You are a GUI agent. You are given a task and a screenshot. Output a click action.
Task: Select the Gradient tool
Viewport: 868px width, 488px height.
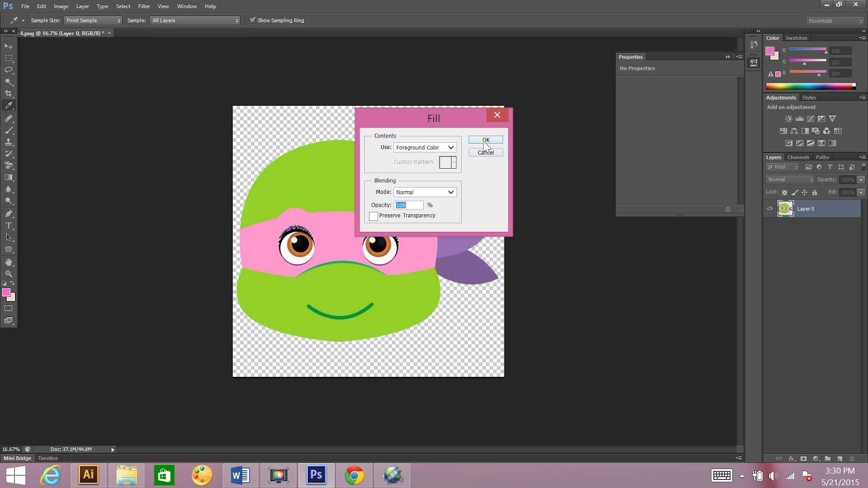pos(9,178)
